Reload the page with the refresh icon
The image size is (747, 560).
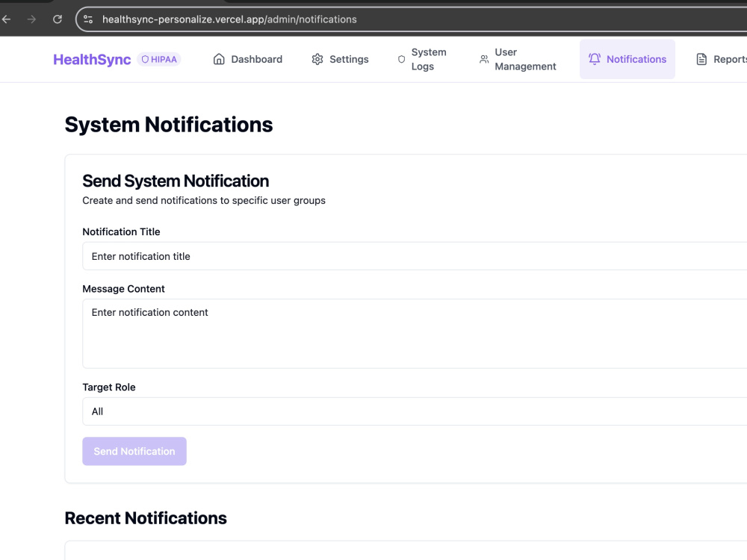58,19
